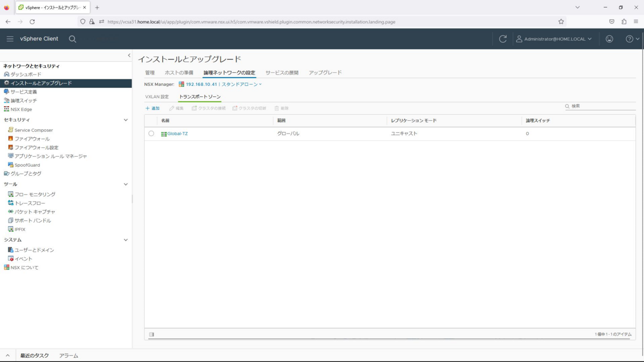Open the アラーム tab
The height and width of the screenshot is (362, 644).
(x=69, y=356)
